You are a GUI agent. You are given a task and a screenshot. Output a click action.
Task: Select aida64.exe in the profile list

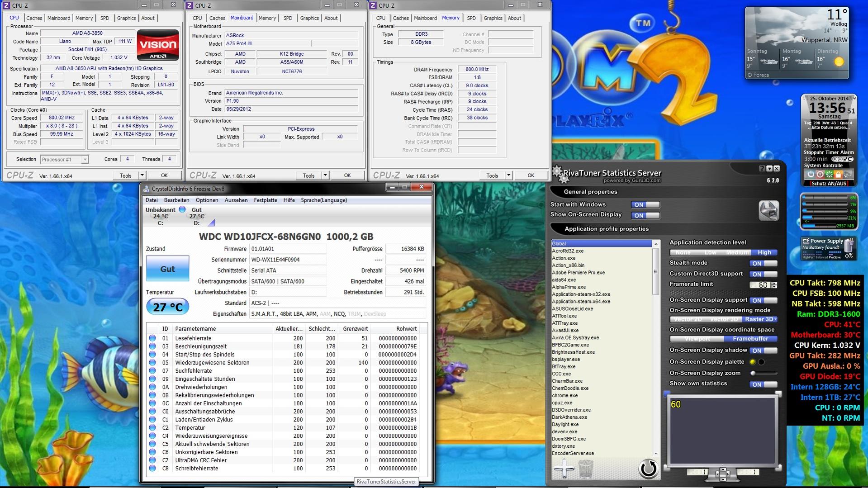tap(564, 280)
